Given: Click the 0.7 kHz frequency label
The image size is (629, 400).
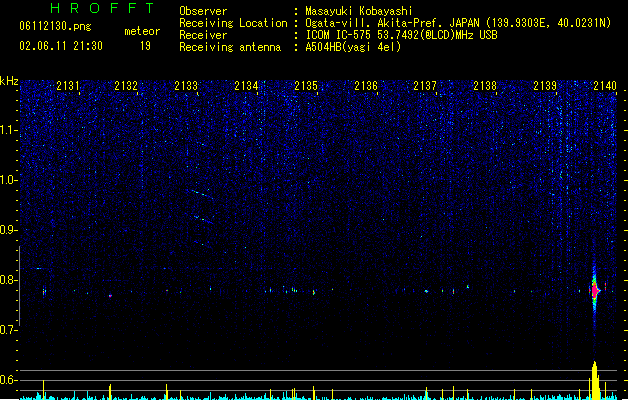Looking at the screenshot, I should (8, 330).
